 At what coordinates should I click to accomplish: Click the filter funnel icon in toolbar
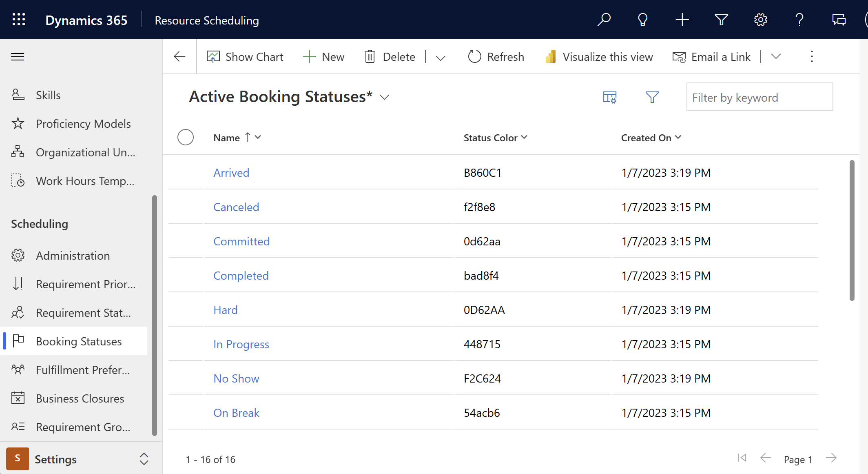click(x=721, y=19)
